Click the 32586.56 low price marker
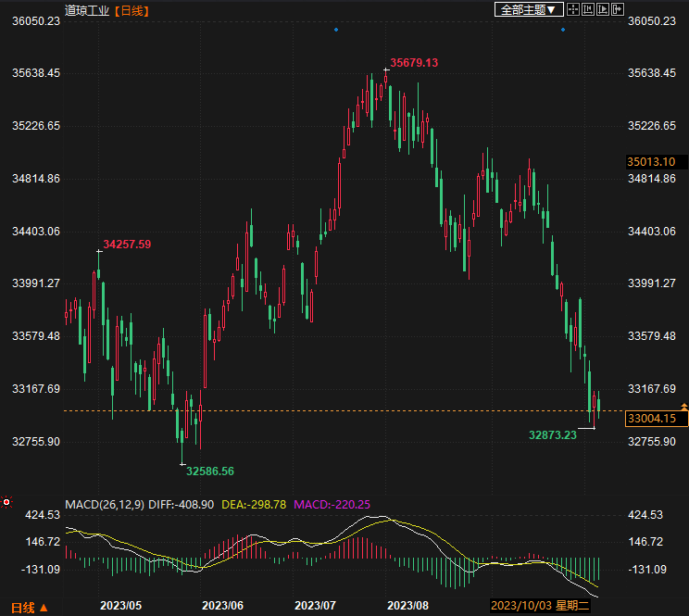The image size is (689, 616). click(209, 471)
